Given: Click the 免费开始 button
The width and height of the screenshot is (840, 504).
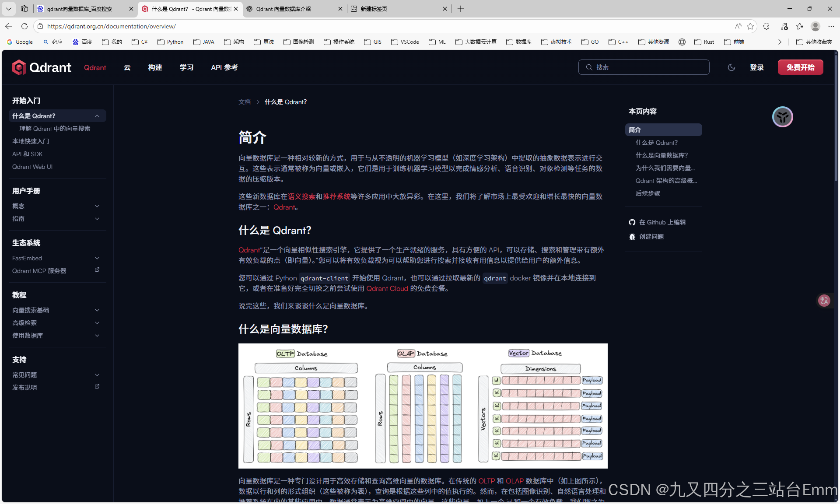Looking at the screenshot, I should [800, 67].
